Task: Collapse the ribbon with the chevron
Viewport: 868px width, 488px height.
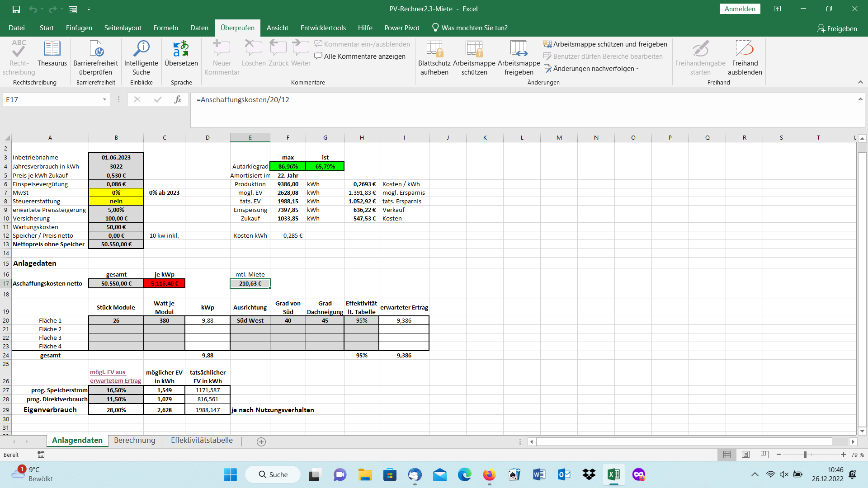Action: [x=860, y=82]
